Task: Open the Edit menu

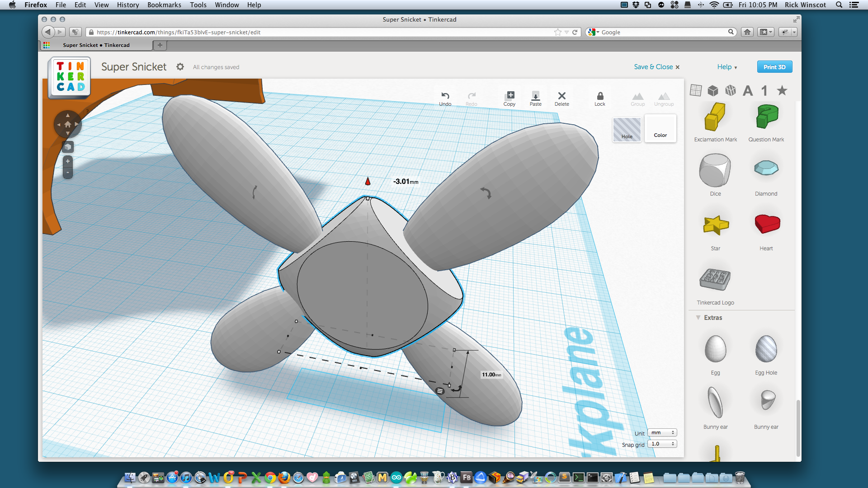Action: [80, 5]
